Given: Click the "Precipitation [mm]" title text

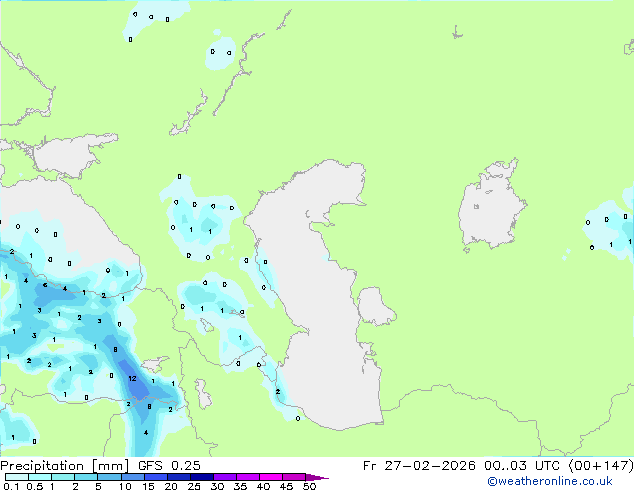Looking at the screenshot, I should click(x=64, y=466).
